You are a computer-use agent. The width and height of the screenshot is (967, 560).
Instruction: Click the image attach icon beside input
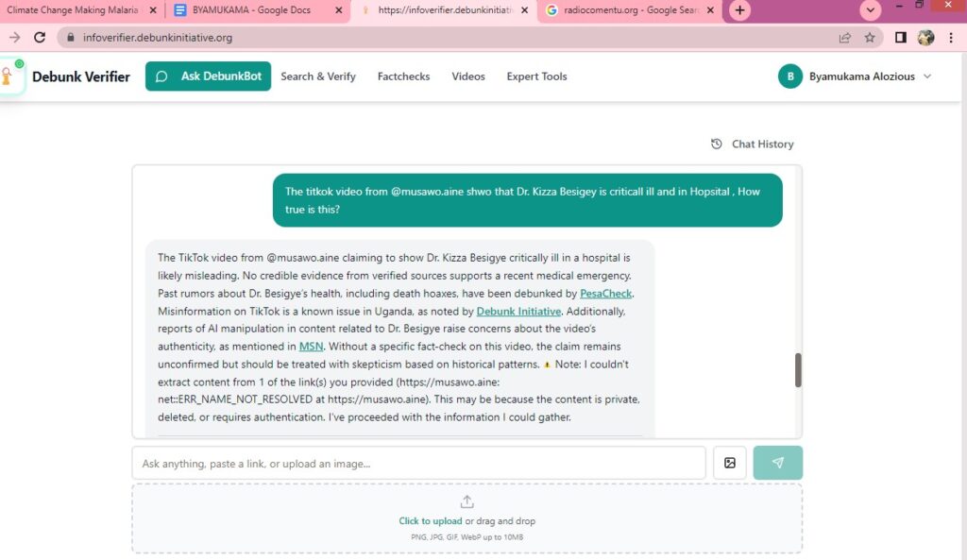729,463
